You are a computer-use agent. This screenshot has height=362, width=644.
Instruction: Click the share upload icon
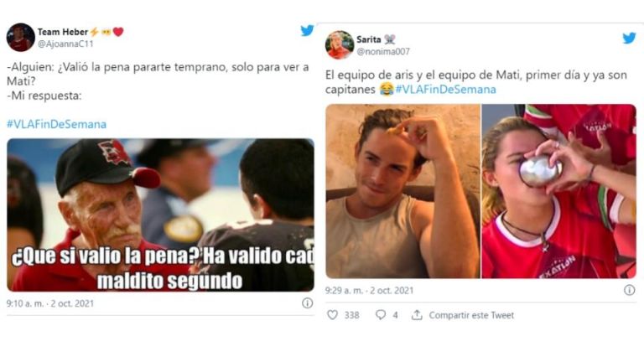coord(417,315)
